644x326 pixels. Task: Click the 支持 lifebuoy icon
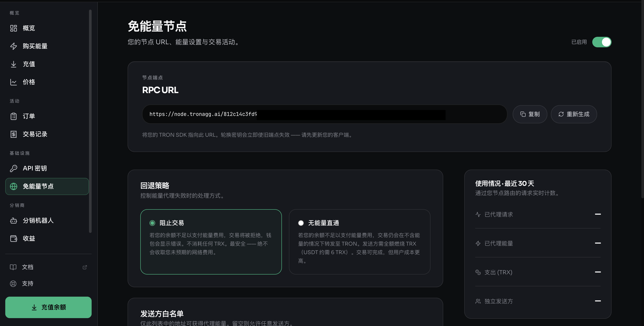(x=13, y=284)
